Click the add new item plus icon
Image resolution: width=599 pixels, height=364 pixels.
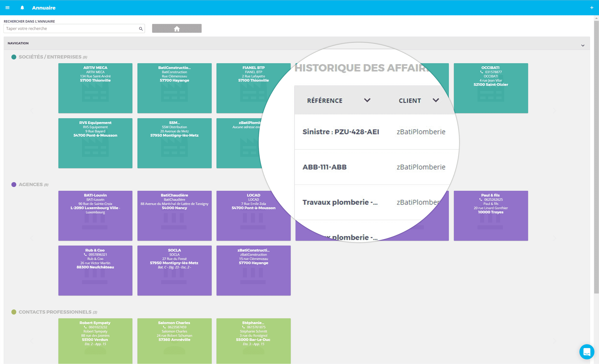pos(592,8)
